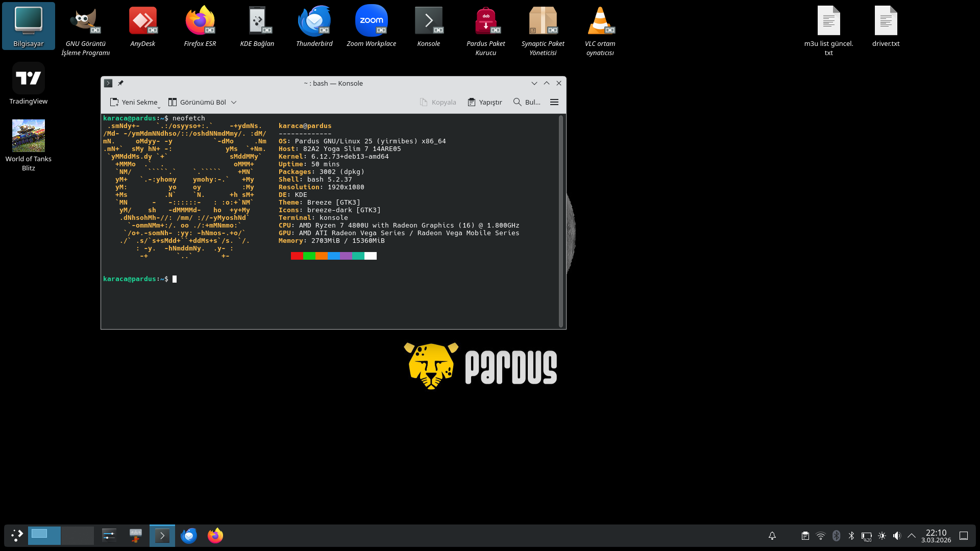Toggle Bluetooth in the system tray
The width and height of the screenshot is (980, 551).
point(851,536)
